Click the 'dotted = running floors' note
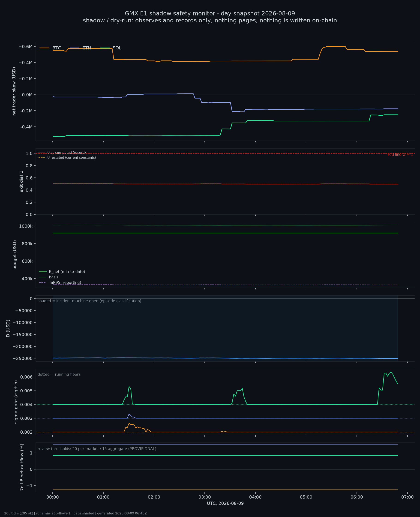 pyautogui.click(x=59, y=375)
